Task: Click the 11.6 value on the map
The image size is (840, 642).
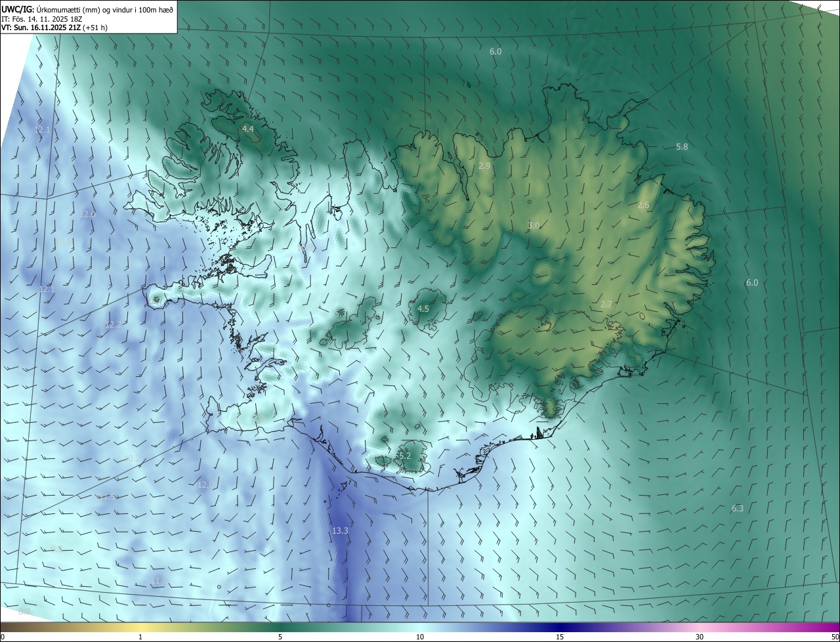Action: coord(158,581)
